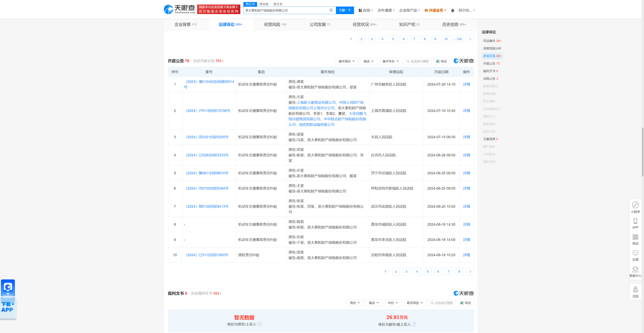Export 开庭公告 table with 导出
Viewport: 644px width, 333px height.
[442, 61]
